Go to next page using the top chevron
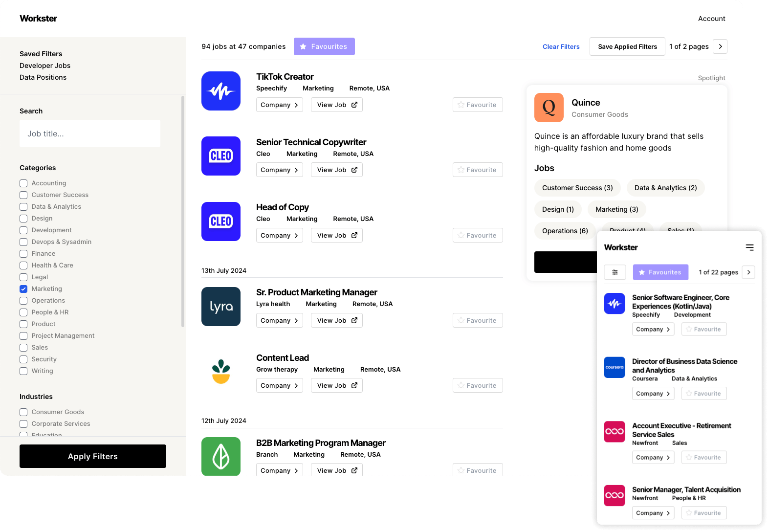This screenshot has width=769, height=532. coord(720,46)
